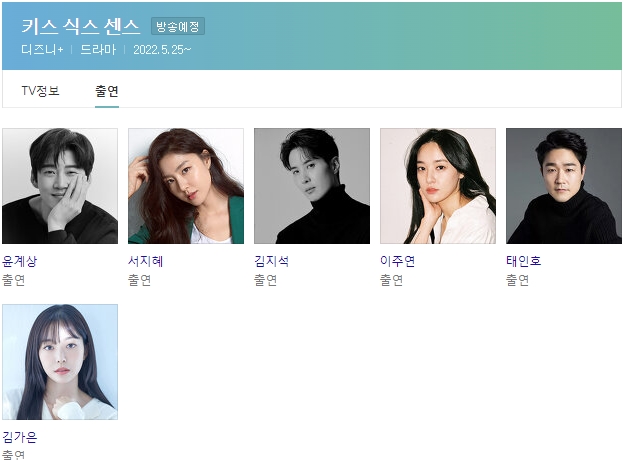Screen dimensions: 623x460
Task: Click the 방송예정 badge
Action: 178,27
